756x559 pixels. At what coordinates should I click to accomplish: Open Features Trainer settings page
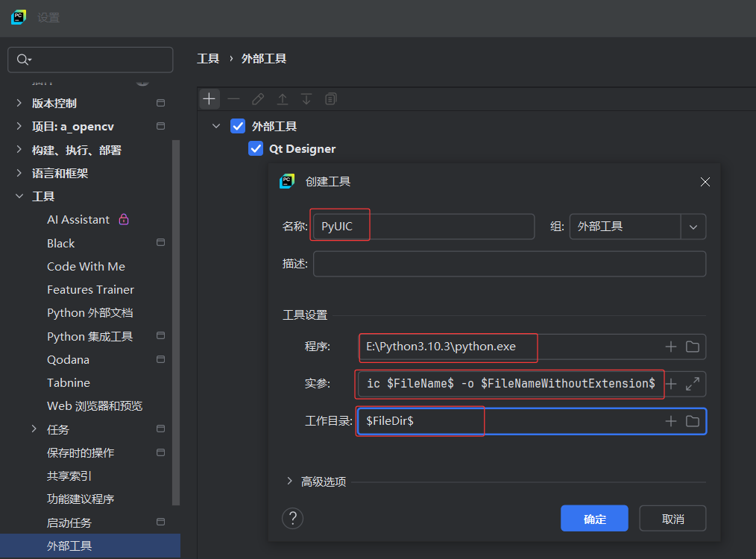tap(90, 290)
